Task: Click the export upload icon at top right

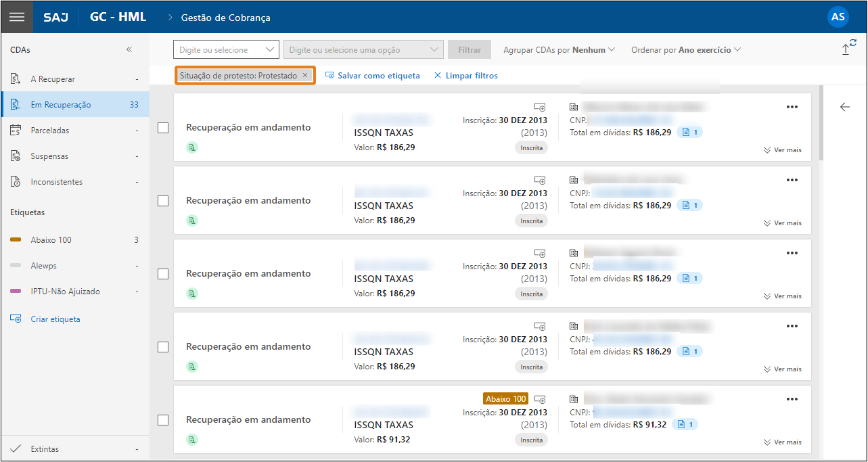Action: pyautogui.click(x=846, y=49)
